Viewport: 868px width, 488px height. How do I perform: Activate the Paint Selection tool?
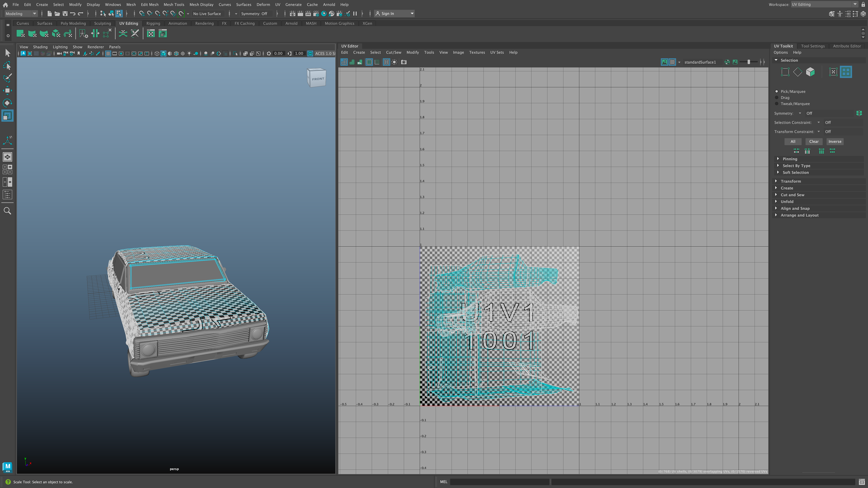coord(7,78)
